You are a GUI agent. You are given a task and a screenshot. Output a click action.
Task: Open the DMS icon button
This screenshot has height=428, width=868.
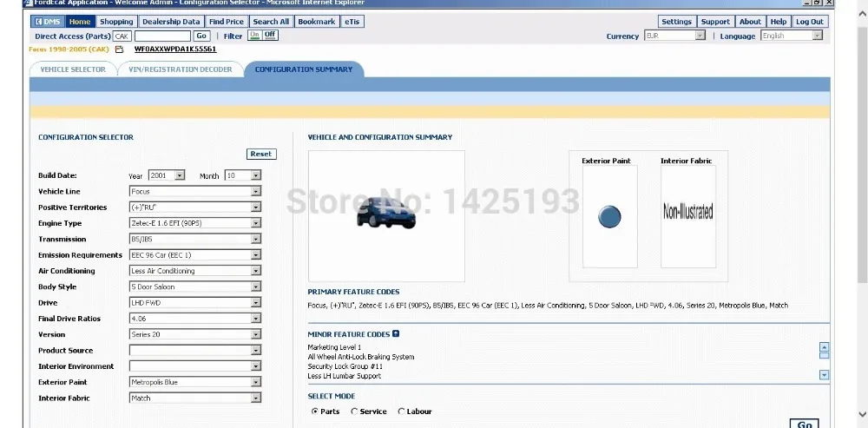48,22
